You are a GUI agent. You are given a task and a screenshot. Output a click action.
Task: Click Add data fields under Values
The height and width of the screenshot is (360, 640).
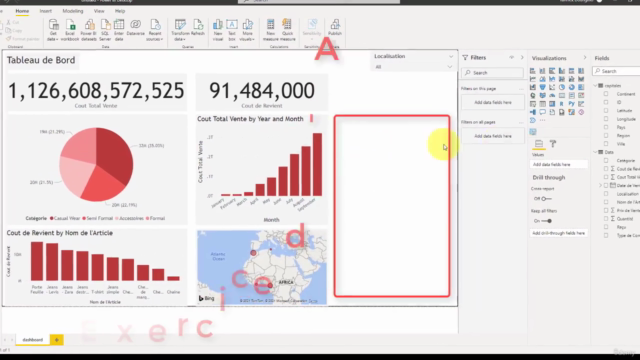coord(558,164)
